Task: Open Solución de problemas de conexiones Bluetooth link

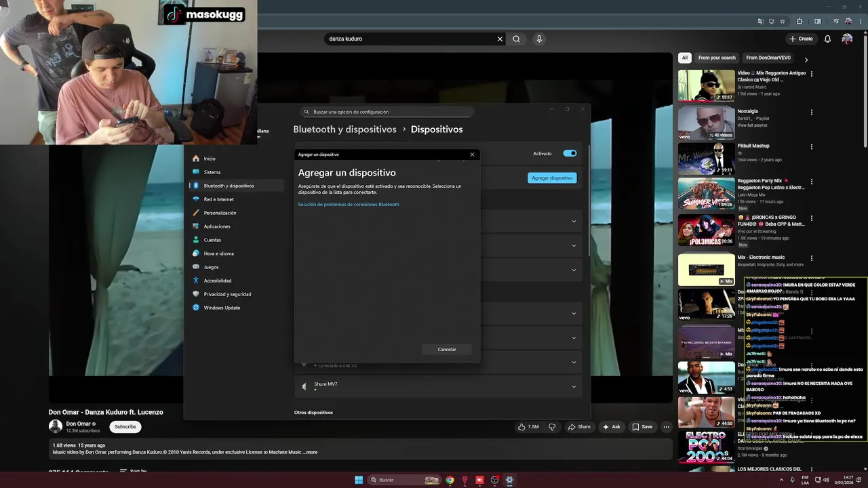Action: coord(349,204)
